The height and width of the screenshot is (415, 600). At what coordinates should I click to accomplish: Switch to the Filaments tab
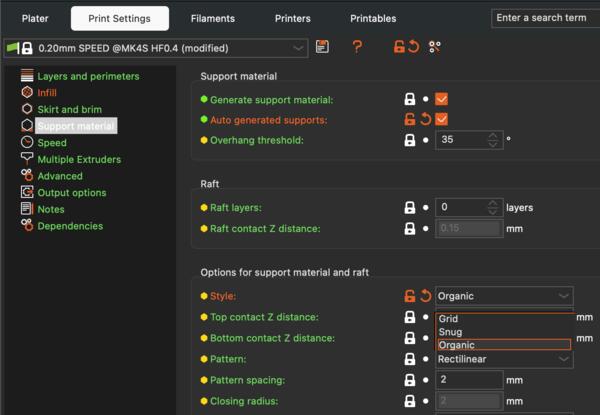213,18
